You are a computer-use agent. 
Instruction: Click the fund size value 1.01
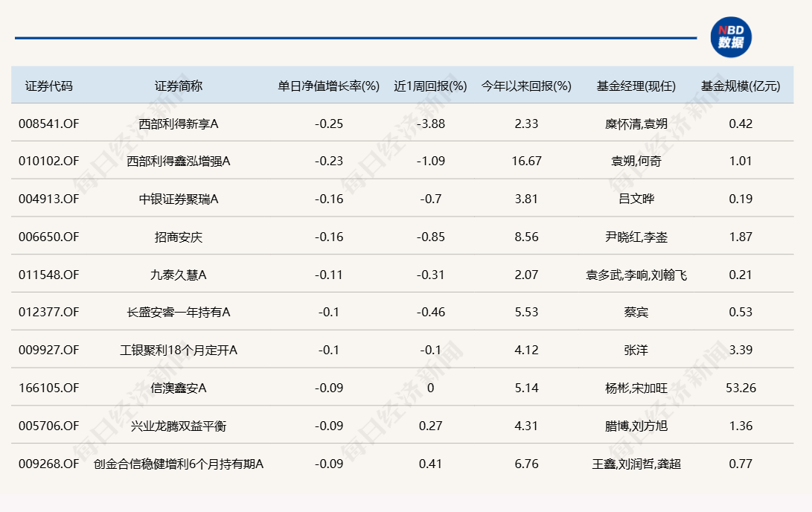click(x=741, y=161)
